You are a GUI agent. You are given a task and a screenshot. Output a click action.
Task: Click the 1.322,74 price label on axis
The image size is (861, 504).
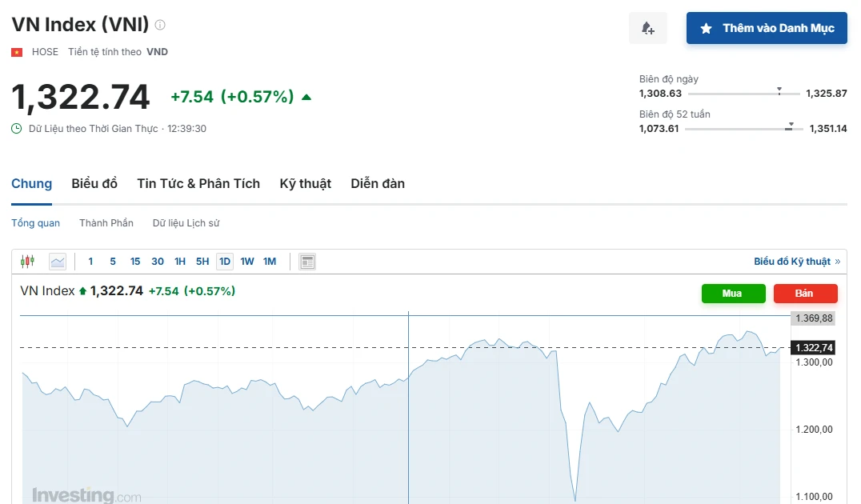click(x=813, y=347)
